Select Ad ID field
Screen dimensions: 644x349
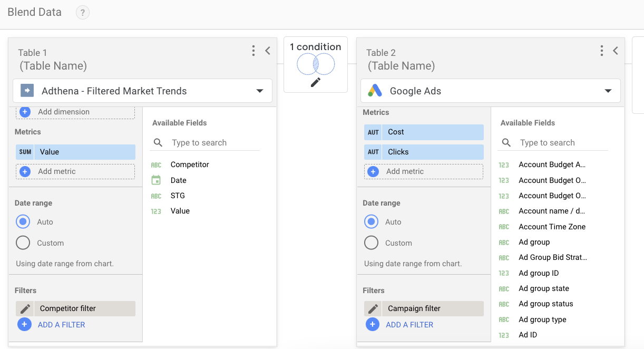[528, 335]
